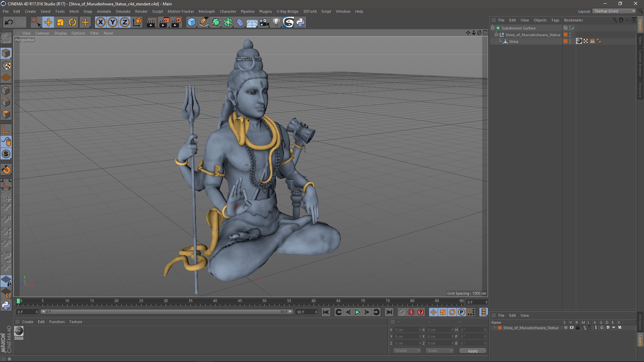
Task: Activate the Scale tool
Action: tap(60, 22)
